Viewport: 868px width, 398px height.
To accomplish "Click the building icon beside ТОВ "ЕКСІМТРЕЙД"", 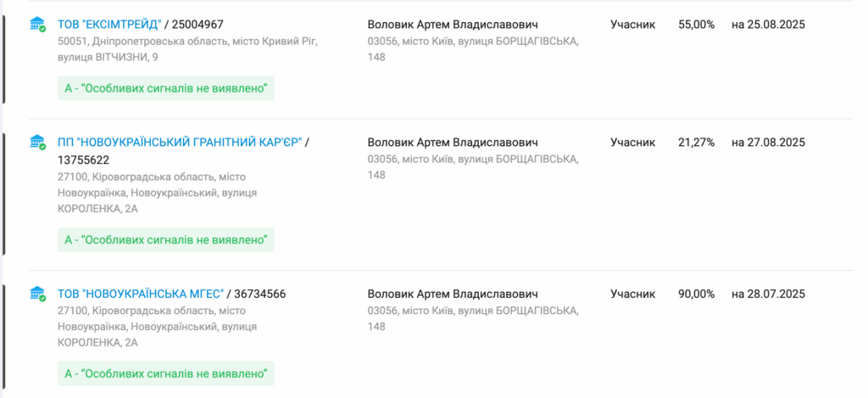I will click(x=37, y=25).
